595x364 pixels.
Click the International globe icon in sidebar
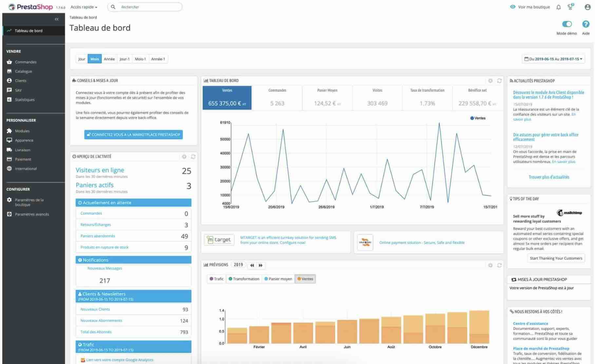[9, 169]
